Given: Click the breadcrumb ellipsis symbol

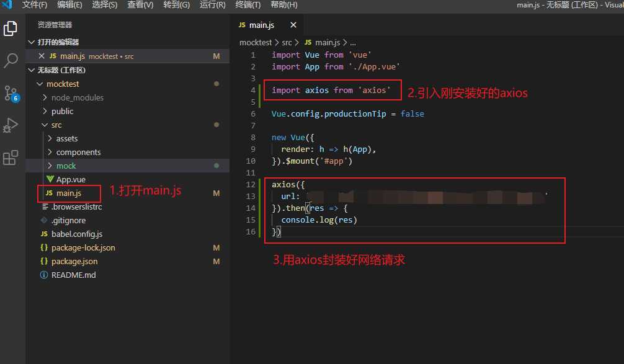Looking at the screenshot, I should coord(352,43).
